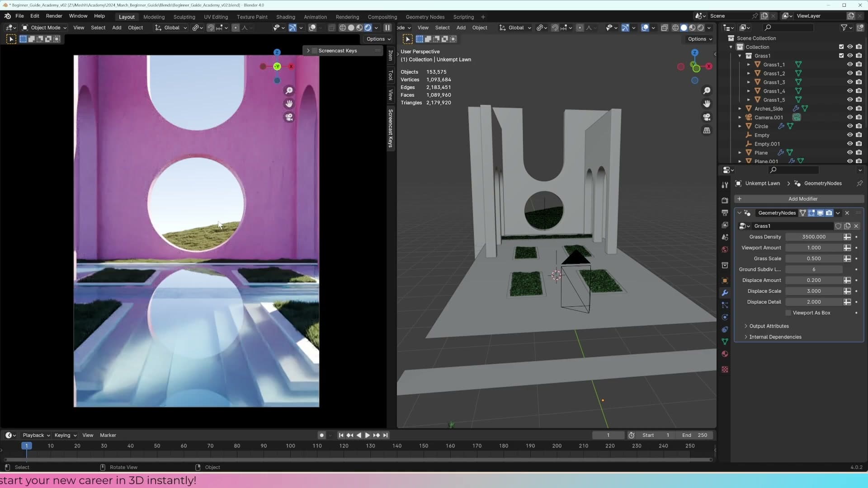Expand Output Attributes panel
Image resolution: width=868 pixels, height=488 pixels.
point(769,326)
